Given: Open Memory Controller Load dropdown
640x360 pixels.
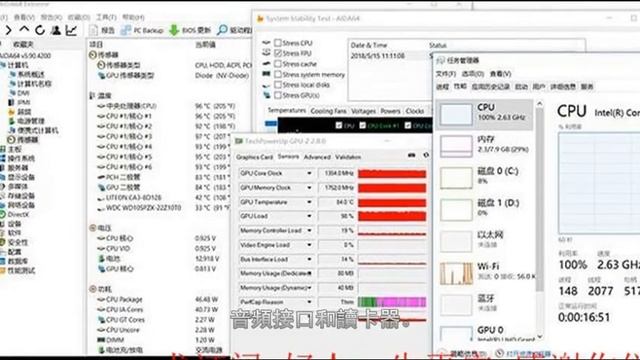Looking at the screenshot, I should tap(309, 231).
